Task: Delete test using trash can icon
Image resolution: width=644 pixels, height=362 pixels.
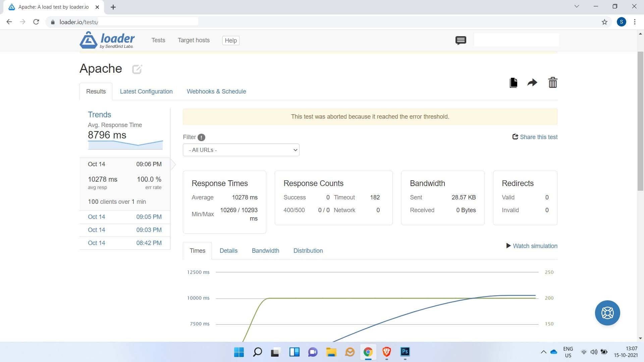Action: 552,82
